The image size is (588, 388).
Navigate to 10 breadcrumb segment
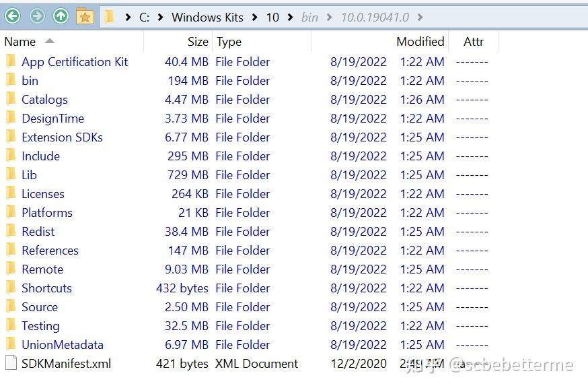pos(272,18)
